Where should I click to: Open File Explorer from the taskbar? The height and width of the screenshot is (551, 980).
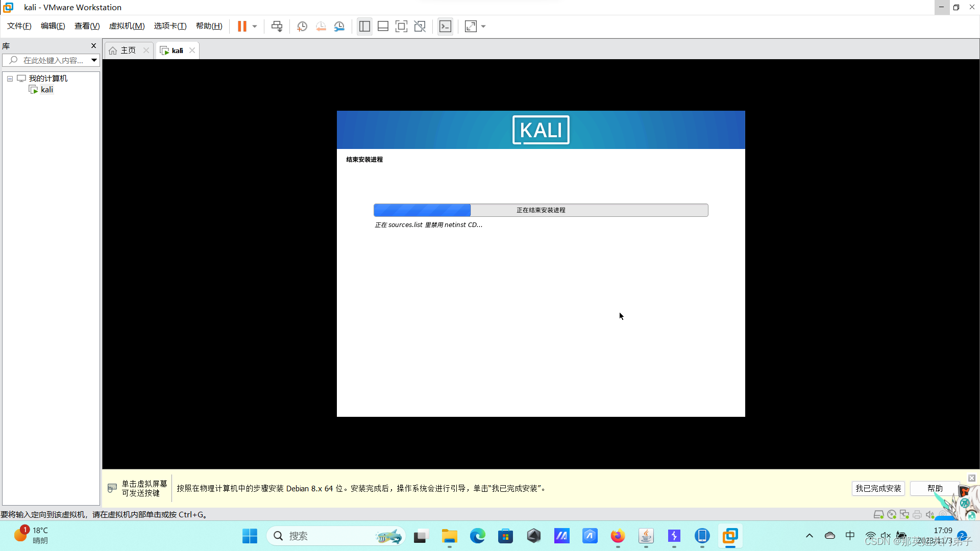pos(449,536)
